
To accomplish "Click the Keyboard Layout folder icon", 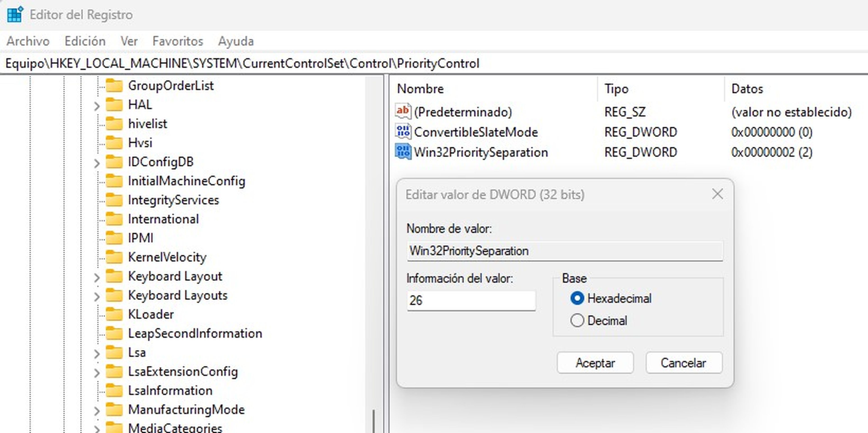I will coord(114,276).
